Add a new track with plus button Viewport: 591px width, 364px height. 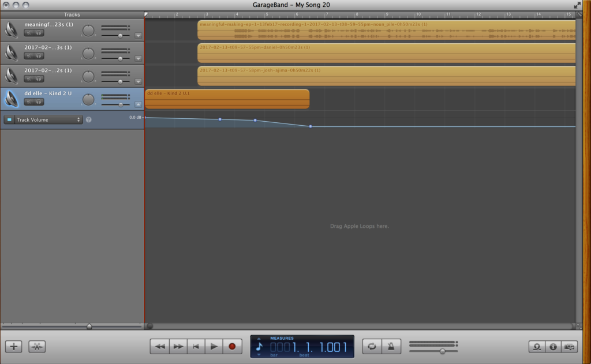point(14,347)
